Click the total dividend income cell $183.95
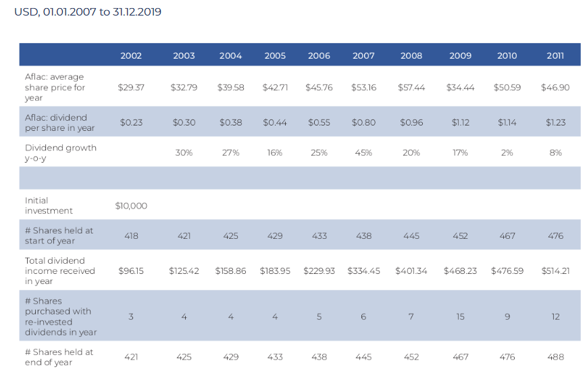Image resolution: width=587 pixels, height=392 pixels. (275, 271)
